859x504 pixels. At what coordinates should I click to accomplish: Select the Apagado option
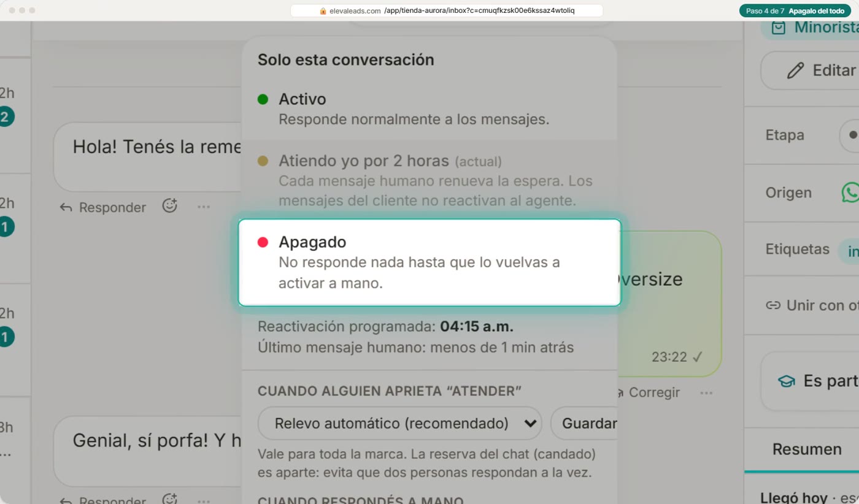coord(429,262)
